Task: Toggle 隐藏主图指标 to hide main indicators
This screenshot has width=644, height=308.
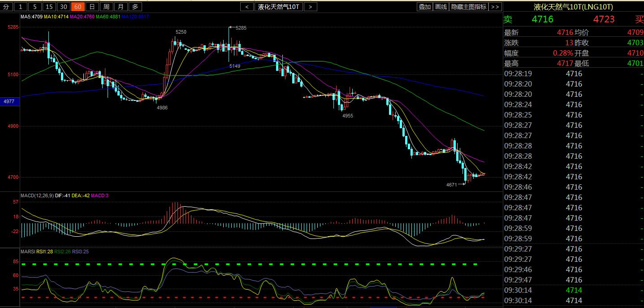Action: 469,6
